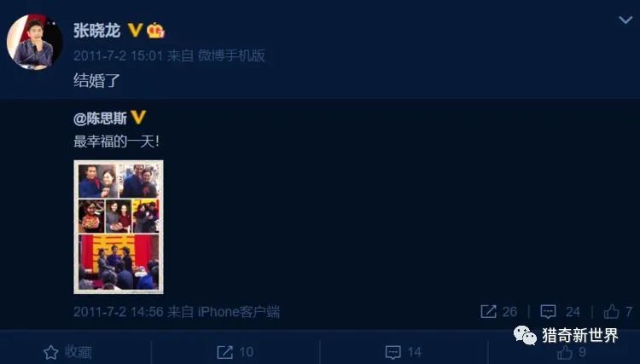Click the original post repost icon showing 26
Image resolution: width=640 pixels, height=364 pixels.
point(498,312)
